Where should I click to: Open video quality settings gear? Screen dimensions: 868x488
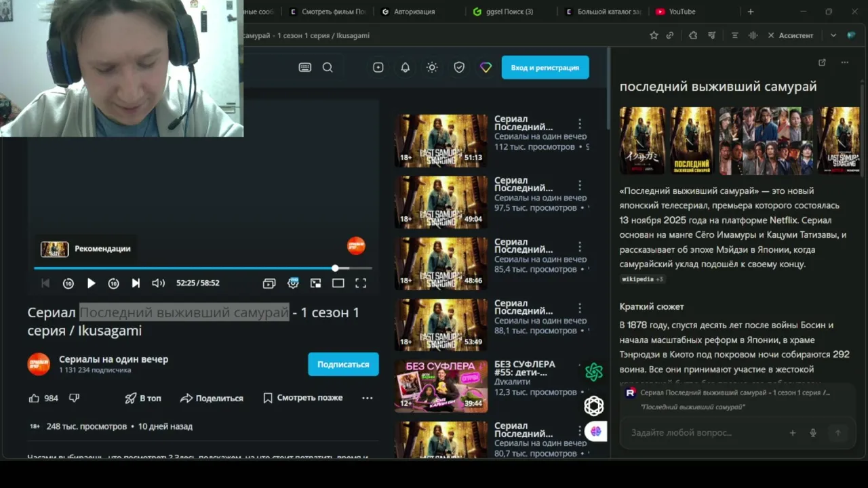tap(293, 283)
